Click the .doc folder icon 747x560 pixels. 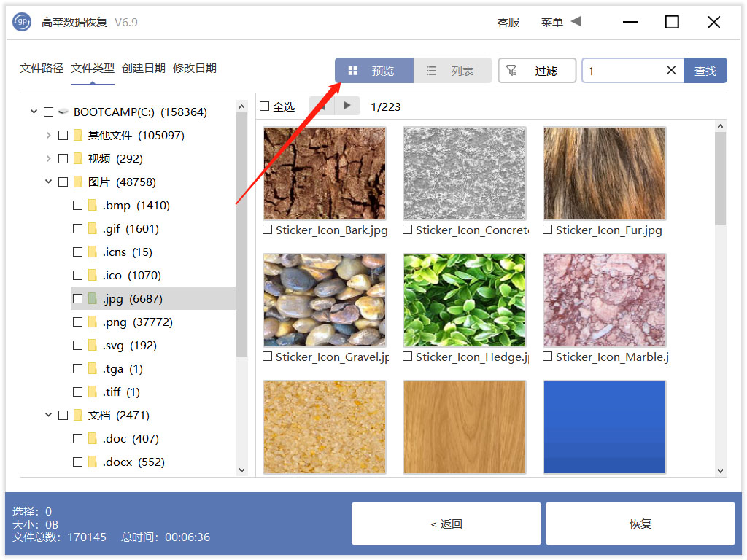tap(93, 438)
